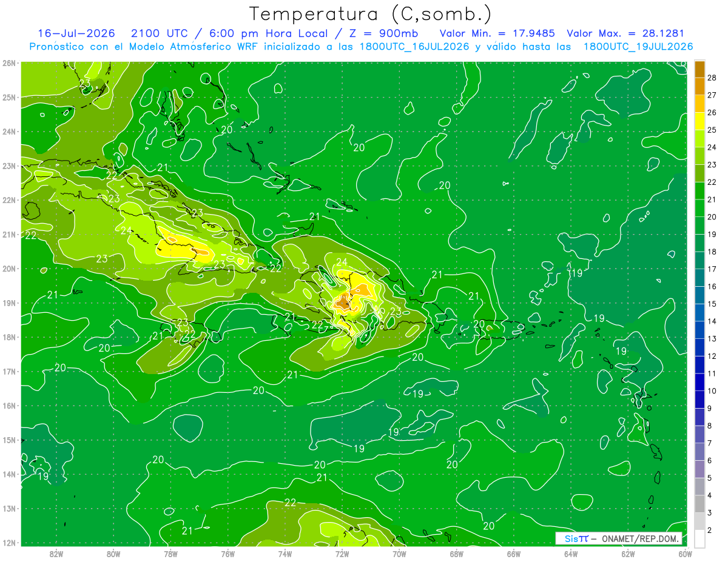Click the '76W' longitude axis label

(227, 554)
